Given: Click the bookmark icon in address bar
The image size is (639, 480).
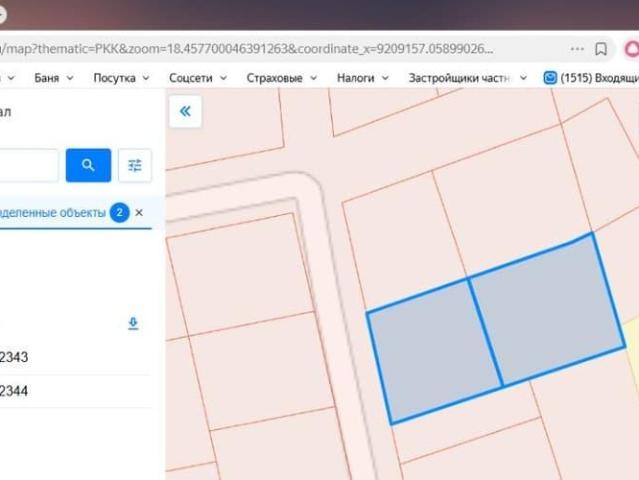Looking at the screenshot, I should pos(601,49).
